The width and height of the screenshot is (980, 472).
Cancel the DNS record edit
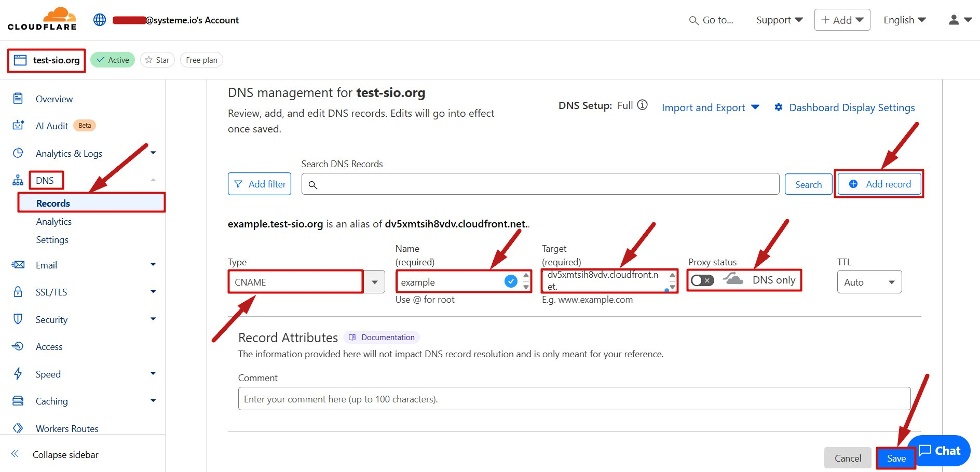tap(848, 458)
